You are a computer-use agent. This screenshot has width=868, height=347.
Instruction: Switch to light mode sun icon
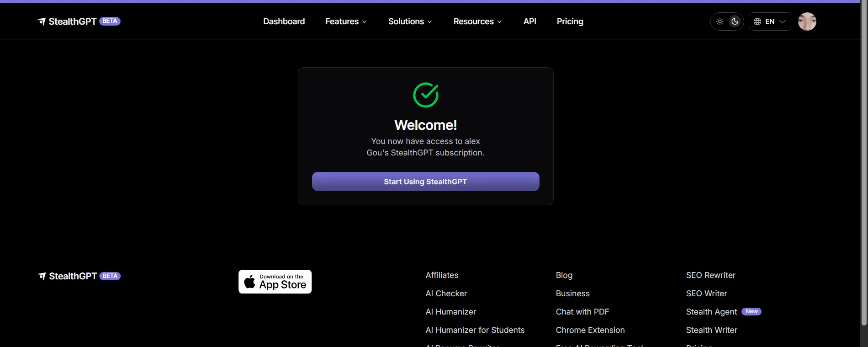(720, 21)
